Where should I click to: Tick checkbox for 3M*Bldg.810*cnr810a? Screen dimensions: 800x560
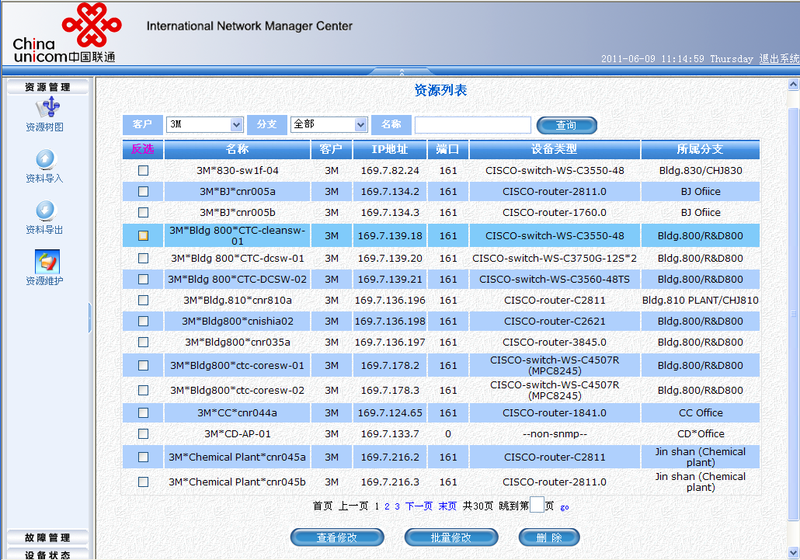click(x=143, y=300)
